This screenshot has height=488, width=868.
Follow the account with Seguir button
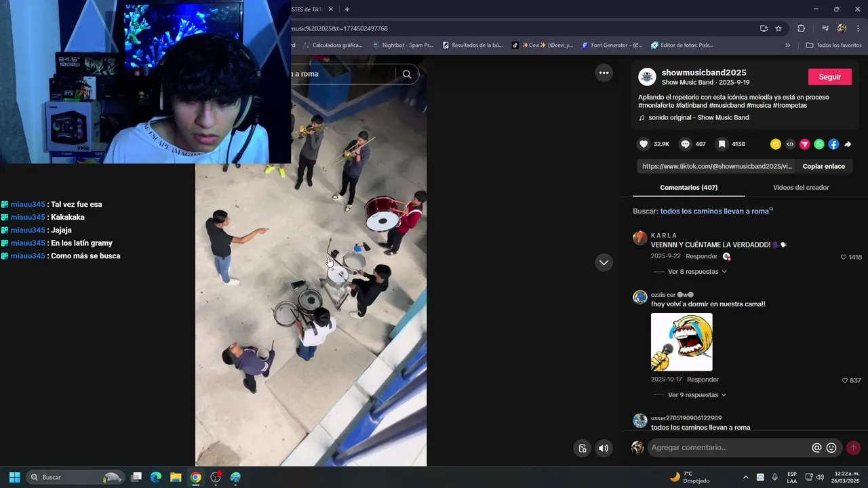[829, 77]
